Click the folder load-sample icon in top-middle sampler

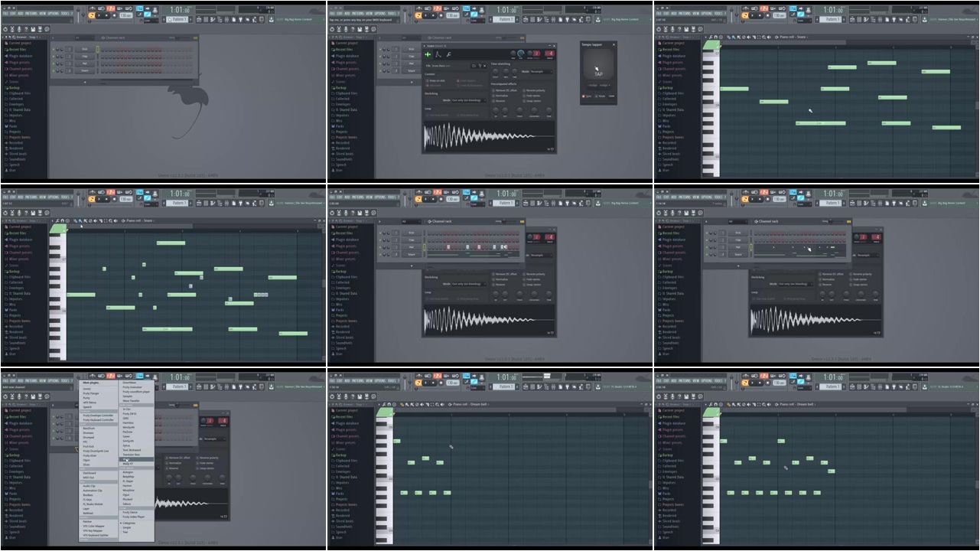coord(474,66)
